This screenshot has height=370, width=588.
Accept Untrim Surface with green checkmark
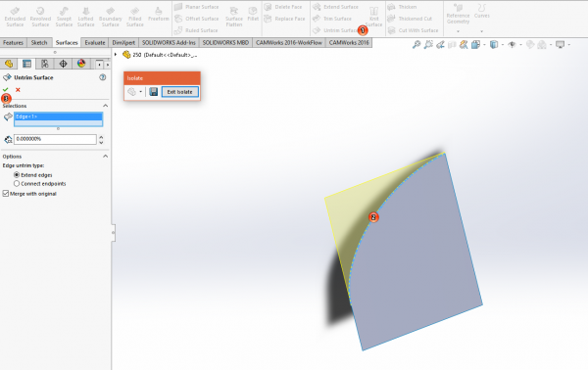[x=5, y=90]
